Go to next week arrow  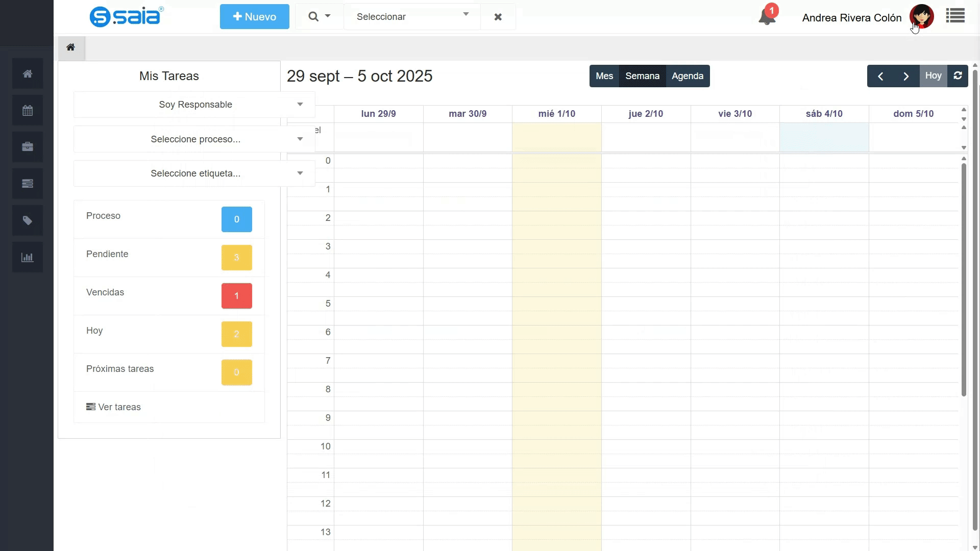coord(906,76)
